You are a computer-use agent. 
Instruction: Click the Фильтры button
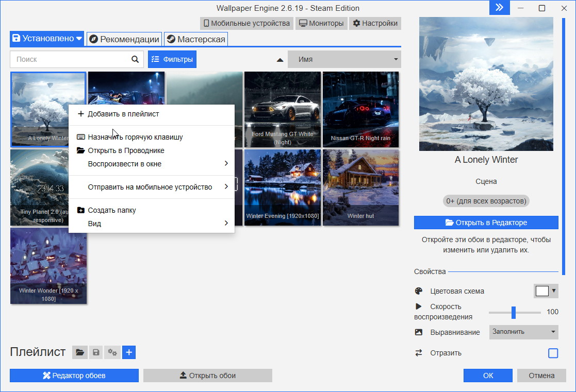(172, 59)
